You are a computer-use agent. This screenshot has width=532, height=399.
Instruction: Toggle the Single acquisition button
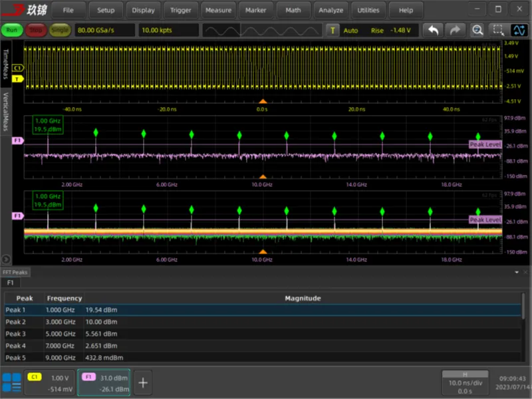(x=59, y=31)
